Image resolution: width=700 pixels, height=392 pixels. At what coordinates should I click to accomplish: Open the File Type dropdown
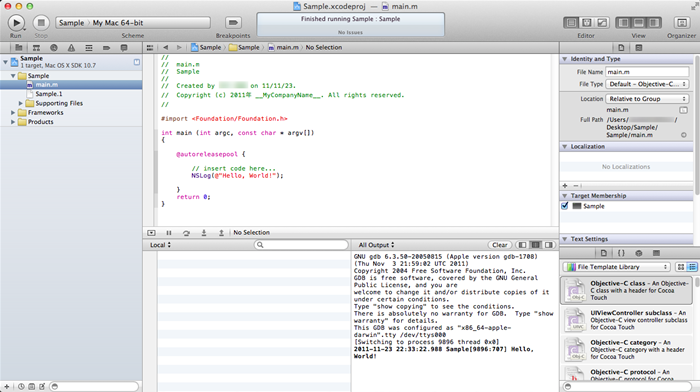pos(647,84)
